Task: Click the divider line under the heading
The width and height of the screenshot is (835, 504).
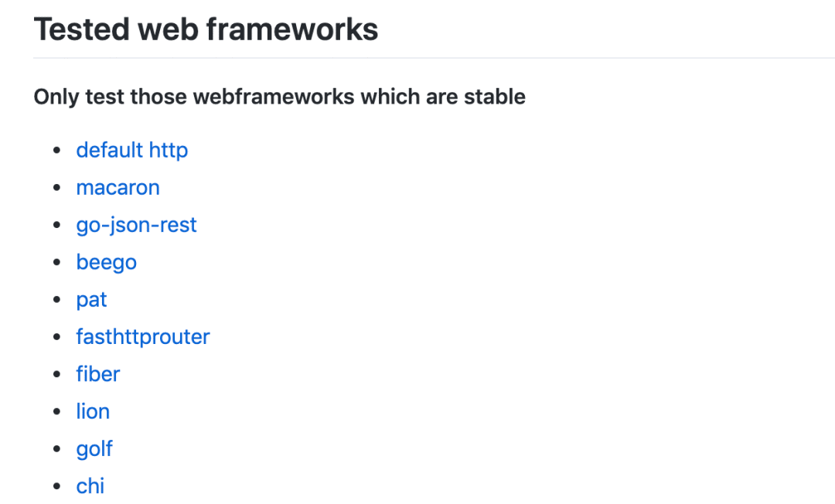Action: tap(434, 57)
